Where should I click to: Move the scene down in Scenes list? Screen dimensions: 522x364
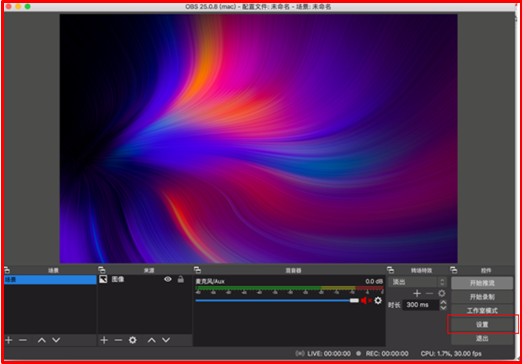[x=56, y=340]
